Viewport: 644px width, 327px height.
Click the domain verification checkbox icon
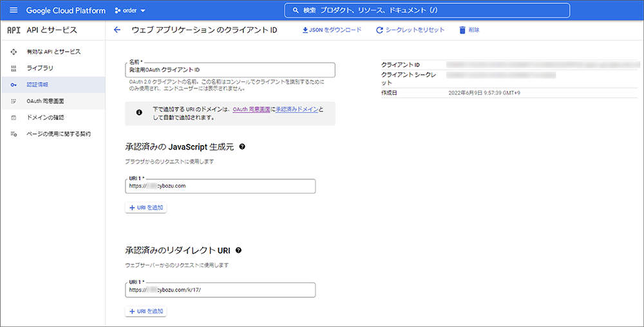pyautogui.click(x=14, y=117)
